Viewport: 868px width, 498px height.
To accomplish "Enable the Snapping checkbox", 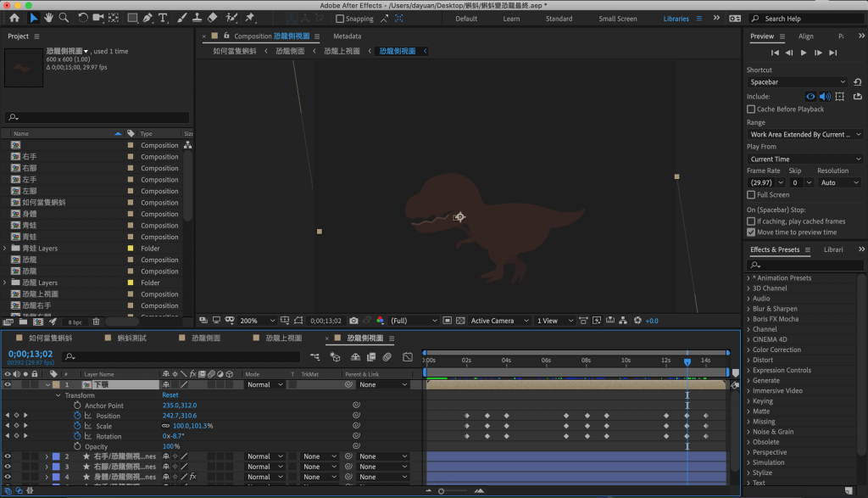I will point(340,19).
